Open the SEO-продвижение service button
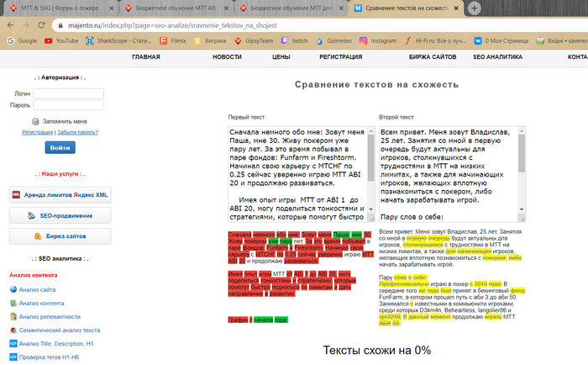588x365 pixels. click(x=60, y=215)
